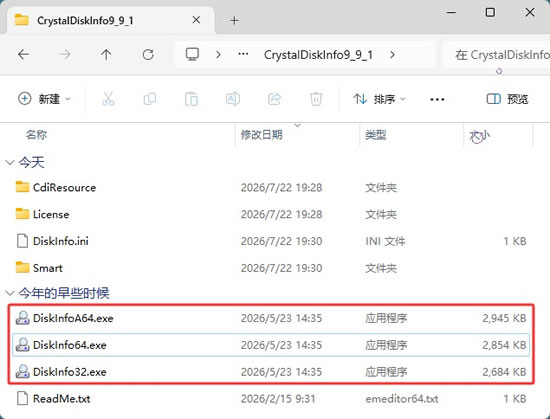This screenshot has height=419, width=550.
Task: Click the Paste clipboard icon
Action: click(x=191, y=99)
